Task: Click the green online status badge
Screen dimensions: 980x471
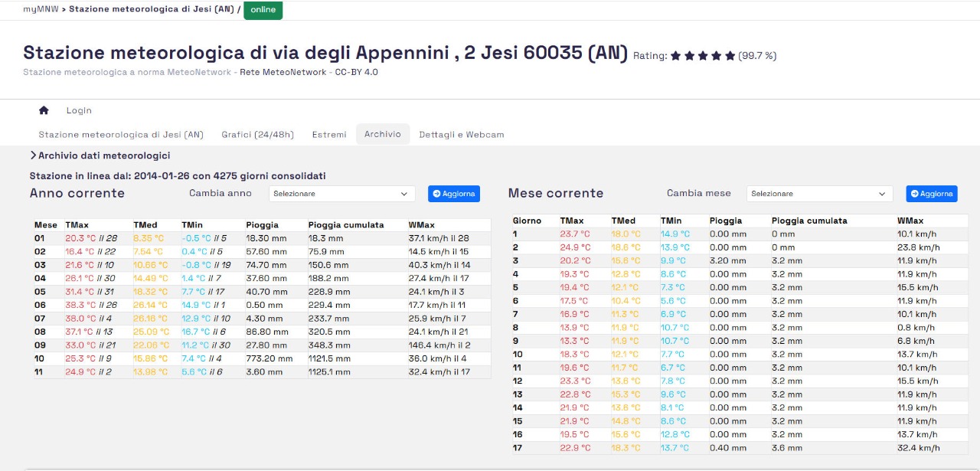Action: (x=263, y=10)
